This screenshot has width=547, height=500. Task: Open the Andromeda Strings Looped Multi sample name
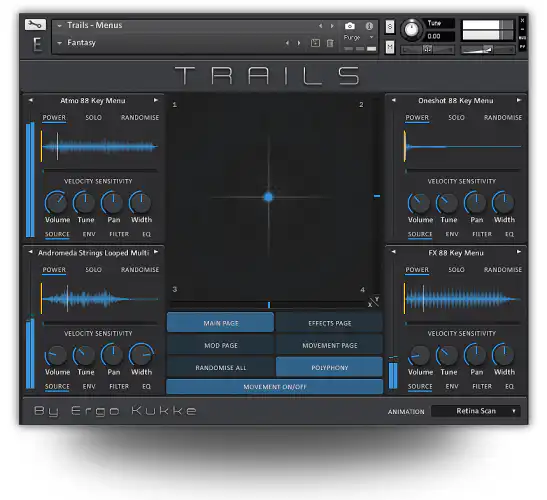pos(93,253)
